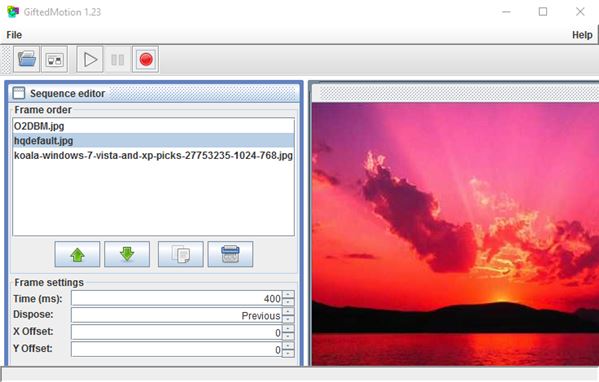Click the delete frame icon
Viewport: 599px width, 382px height.
pyautogui.click(x=230, y=254)
